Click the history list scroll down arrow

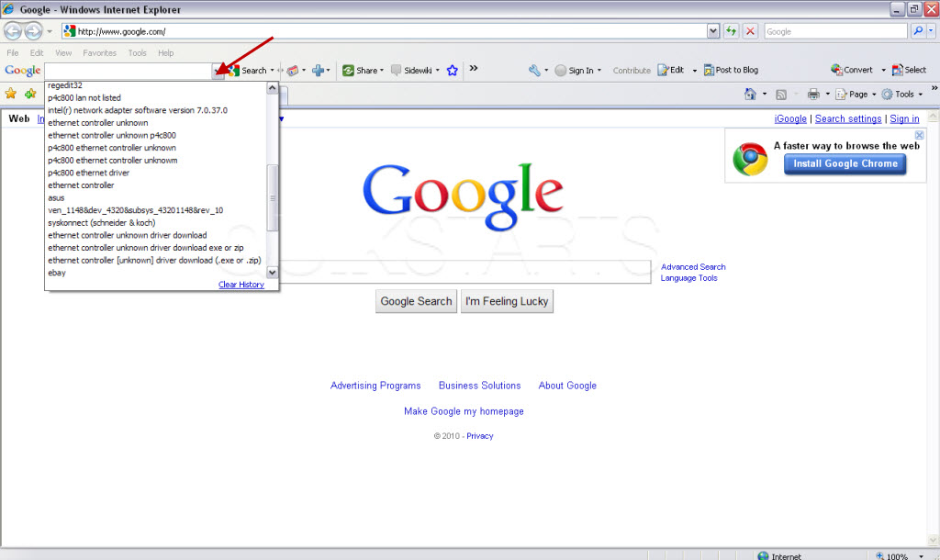click(272, 273)
